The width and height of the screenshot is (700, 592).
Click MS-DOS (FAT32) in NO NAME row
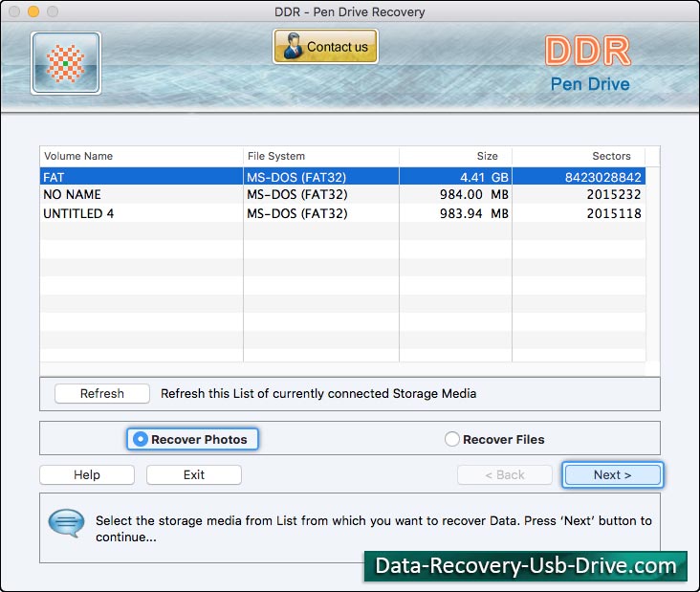coord(296,194)
